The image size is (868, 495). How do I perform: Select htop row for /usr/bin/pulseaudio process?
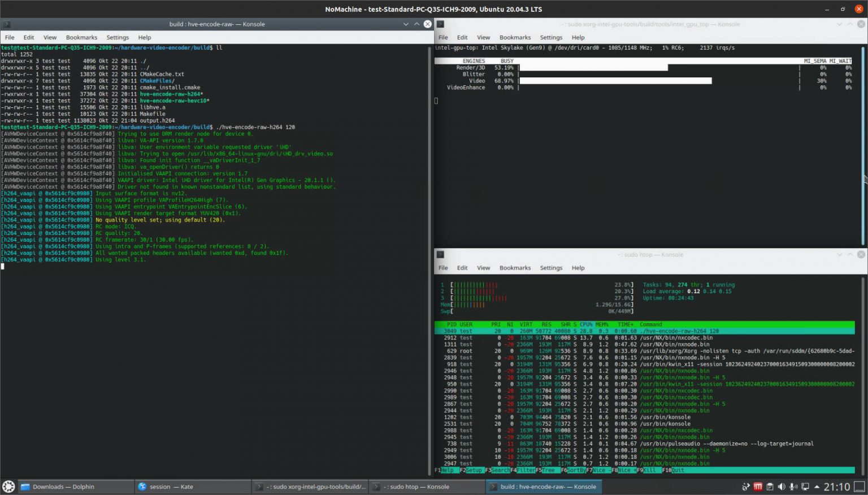click(x=644, y=444)
